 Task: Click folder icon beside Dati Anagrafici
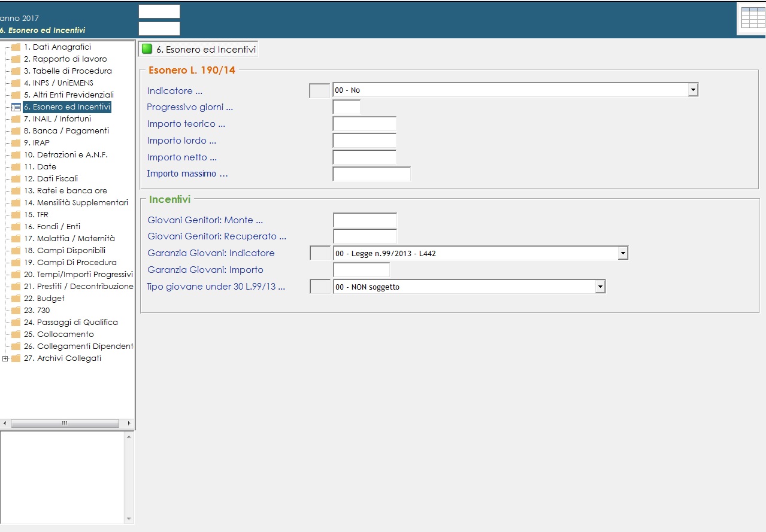16,47
